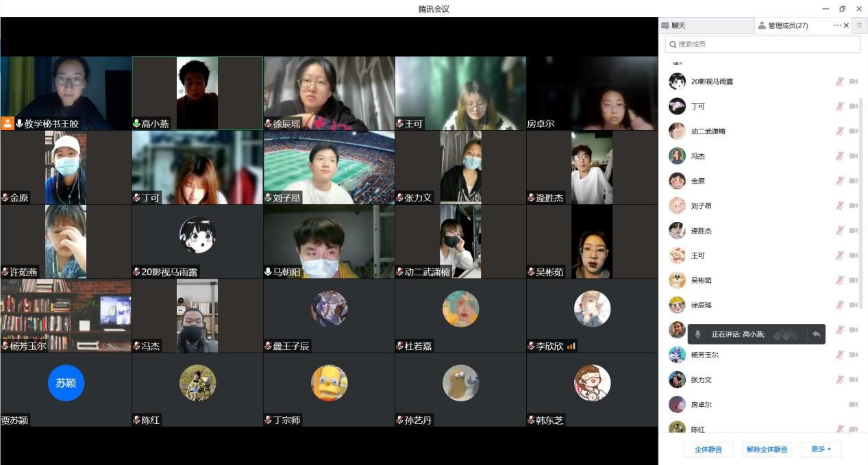The width and height of the screenshot is (868, 465).
Task: Toggle camera for 刘子昂 in member list
Action: pos(854,205)
